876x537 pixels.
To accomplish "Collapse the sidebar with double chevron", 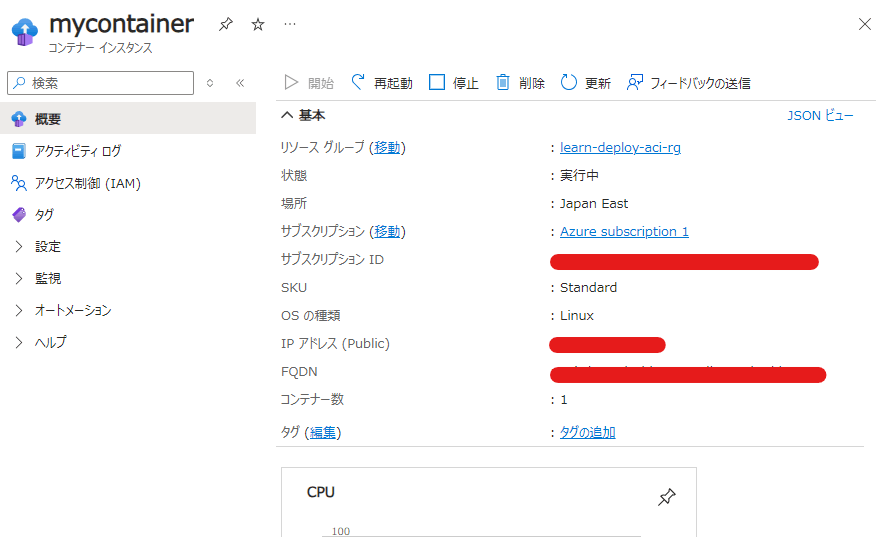I will pyautogui.click(x=240, y=83).
